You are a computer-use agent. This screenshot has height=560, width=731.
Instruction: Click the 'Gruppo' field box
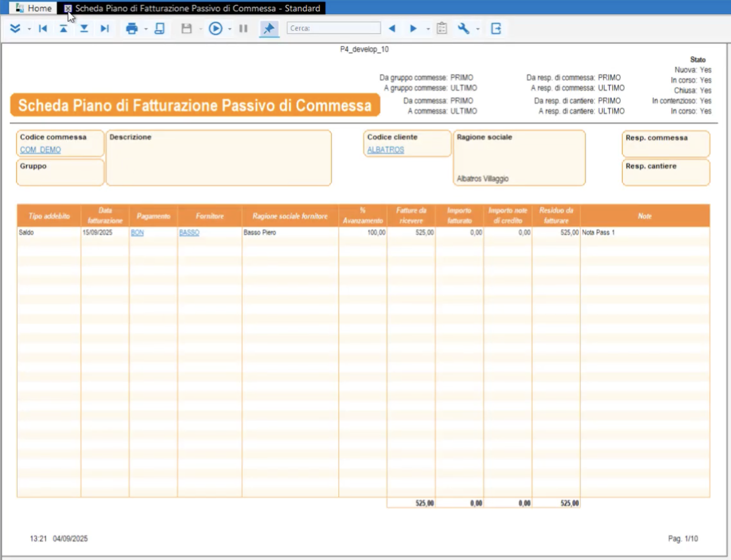(x=60, y=172)
